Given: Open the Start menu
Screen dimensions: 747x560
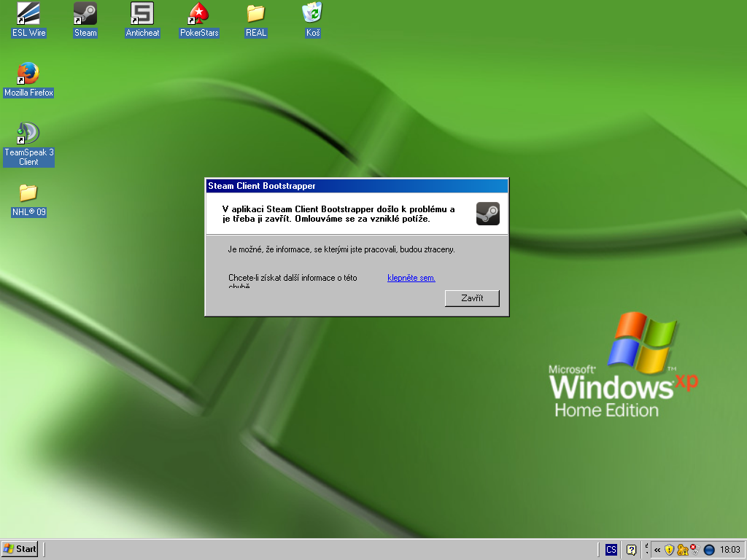Looking at the screenshot, I should click(20, 549).
